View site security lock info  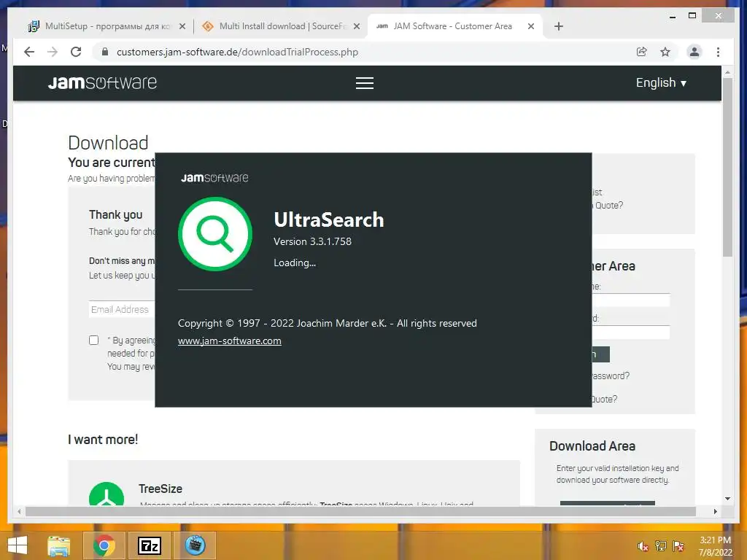click(x=105, y=52)
